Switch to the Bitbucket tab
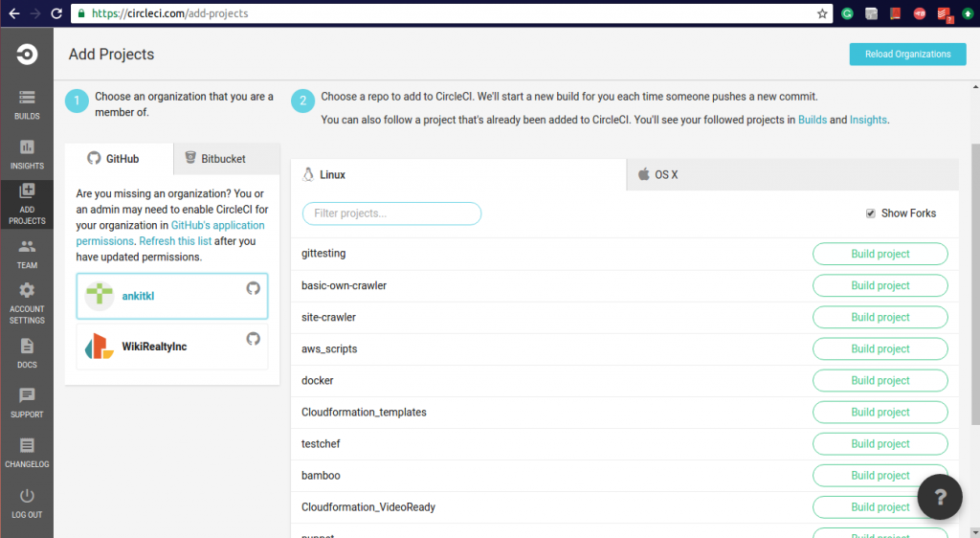Screen dimensions: 980x538 215,158
